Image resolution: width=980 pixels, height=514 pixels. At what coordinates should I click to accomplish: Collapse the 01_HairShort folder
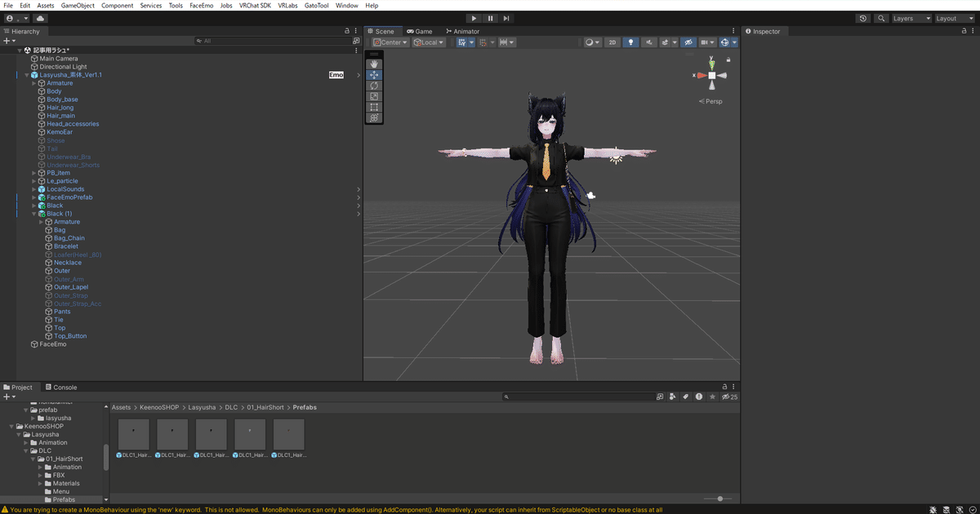[x=33, y=459]
